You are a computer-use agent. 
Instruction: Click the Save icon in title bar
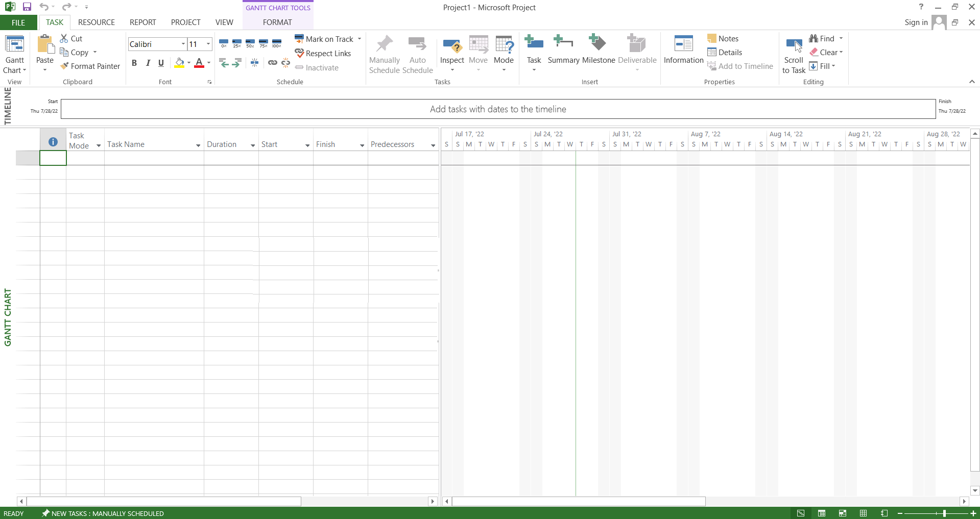click(27, 7)
